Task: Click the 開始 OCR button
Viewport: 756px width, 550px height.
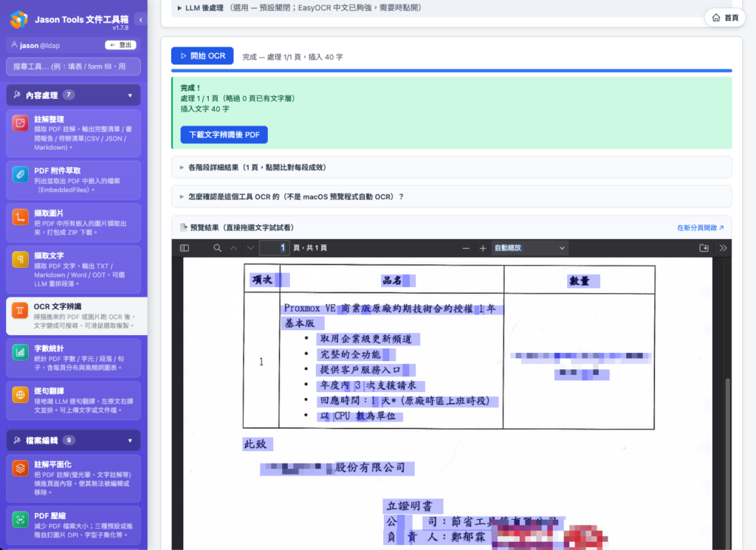Action: pyautogui.click(x=202, y=56)
